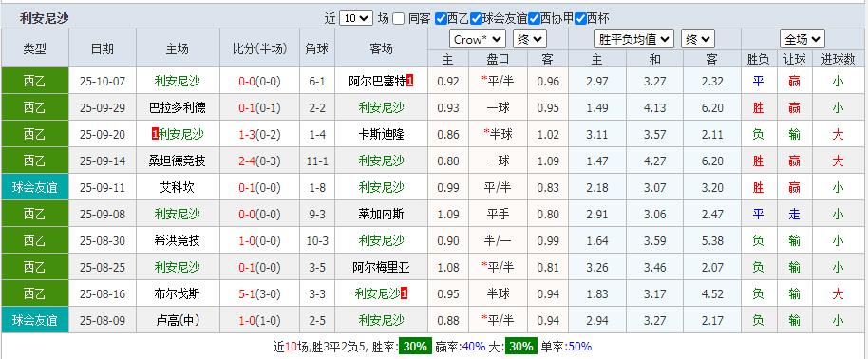Image resolution: width=868 pixels, height=359 pixels.
Task: Click the 2-4(0-3) score
Action: (x=259, y=161)
